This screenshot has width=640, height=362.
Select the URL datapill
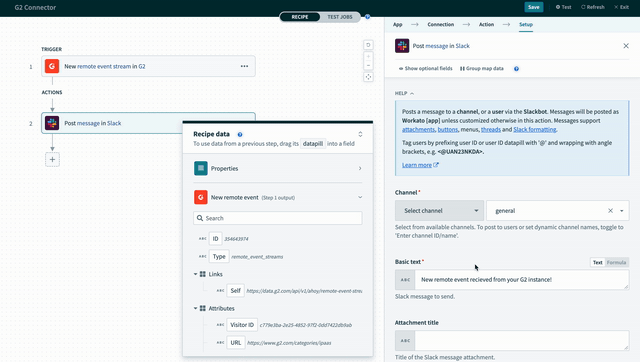[236, 343]
